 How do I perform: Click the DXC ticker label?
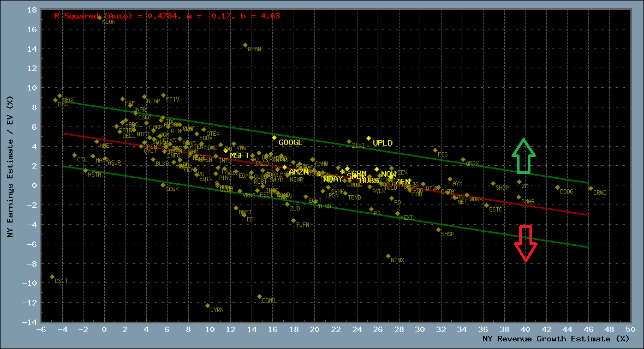coord(63,105)
